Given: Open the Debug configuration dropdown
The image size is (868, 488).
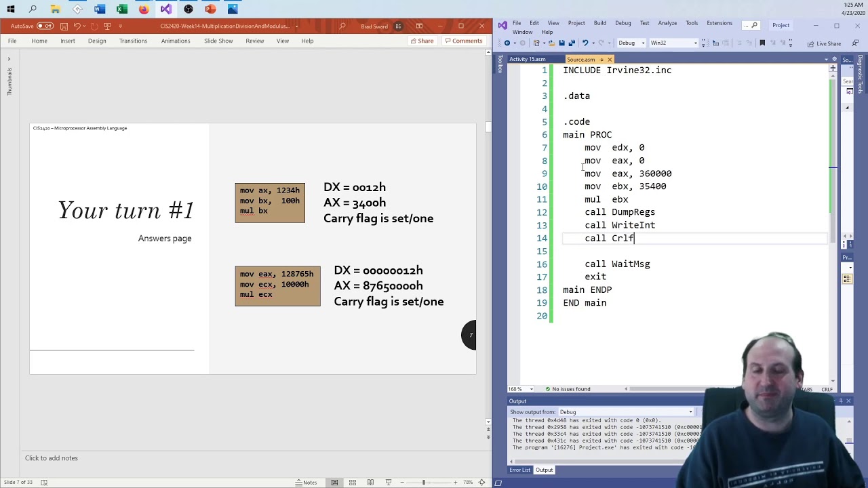Looking at the screenshot, I should [631, 43].
